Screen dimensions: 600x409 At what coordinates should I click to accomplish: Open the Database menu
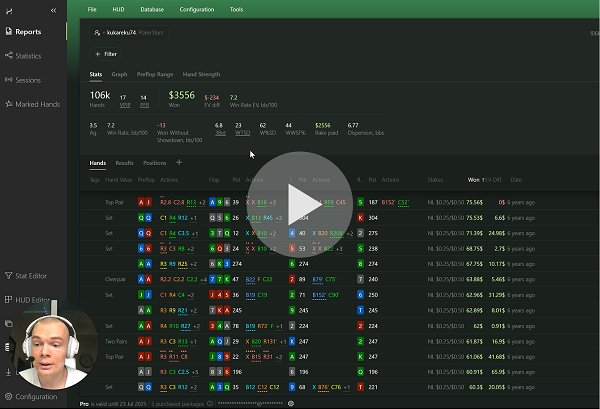pyautogui.click(x=152, y=8)
